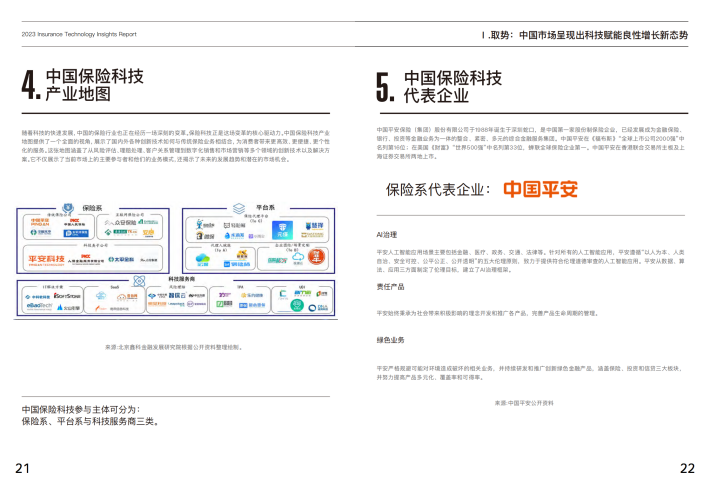Image resolution: width=710 pixels, height=485 pixels.
Task: Click the green circular logo in 科技服务商
Action: pyautogui.click(x=297, y=305)
